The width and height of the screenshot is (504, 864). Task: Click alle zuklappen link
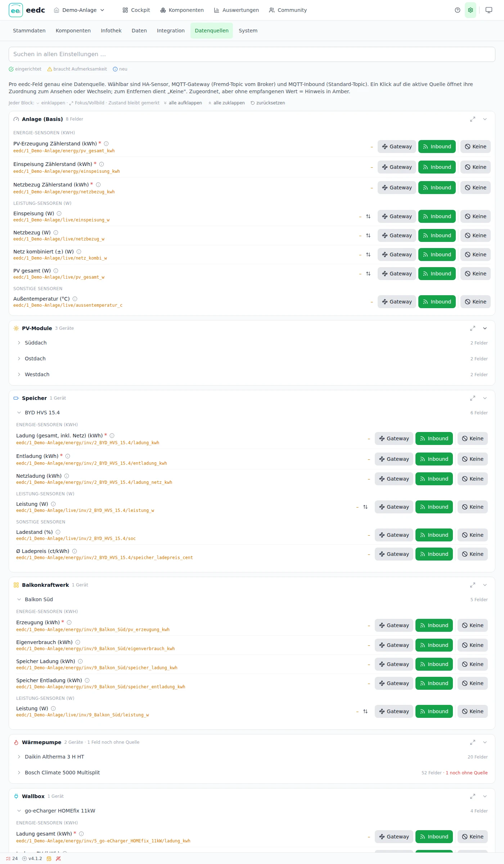pyautogui.click(x=226, y=103)
